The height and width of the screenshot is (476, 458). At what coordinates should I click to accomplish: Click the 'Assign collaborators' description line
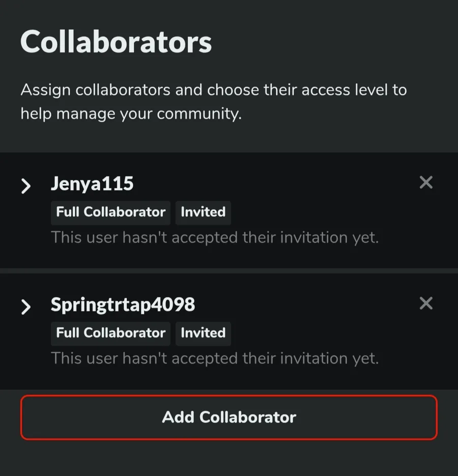(214, 91)
